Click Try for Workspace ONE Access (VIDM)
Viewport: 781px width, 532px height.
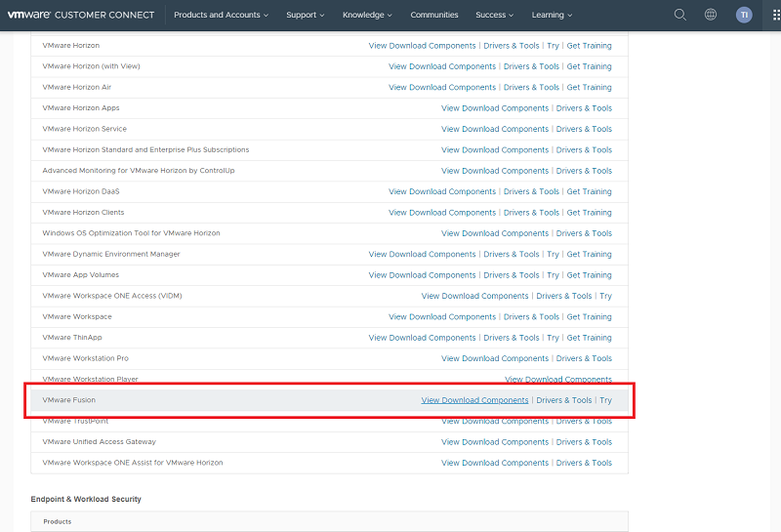[605, 296]
